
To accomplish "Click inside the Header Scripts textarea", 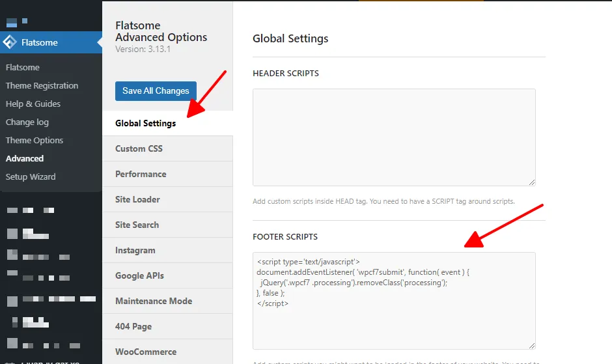I will (394, 137).
